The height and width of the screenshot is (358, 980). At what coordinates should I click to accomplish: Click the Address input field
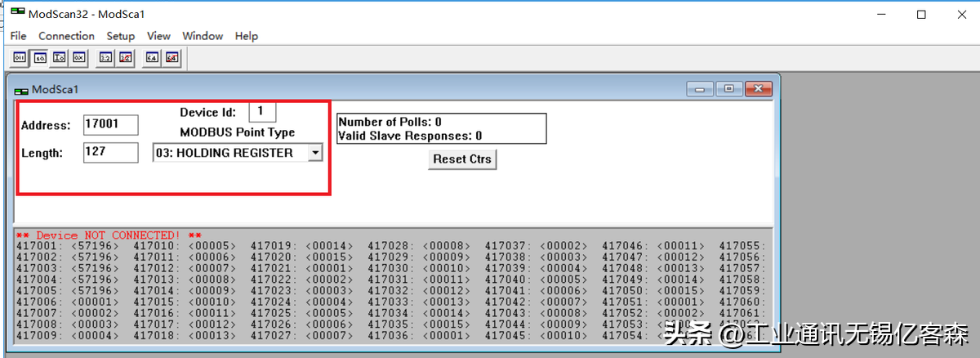click(111, 125)
